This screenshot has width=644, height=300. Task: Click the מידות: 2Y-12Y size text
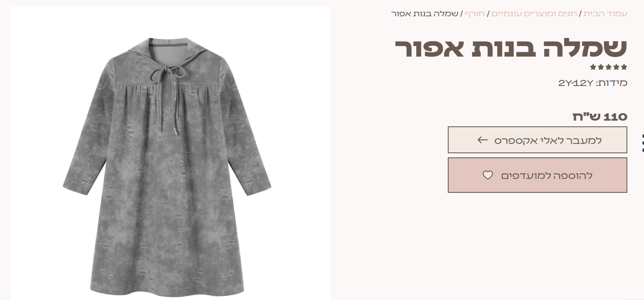593,83
